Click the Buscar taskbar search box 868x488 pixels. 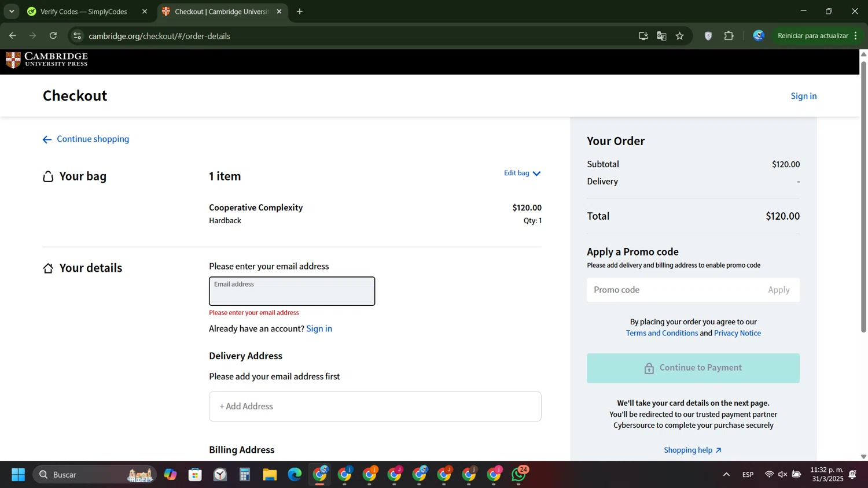pyautogui.click(x=94, y=475)
